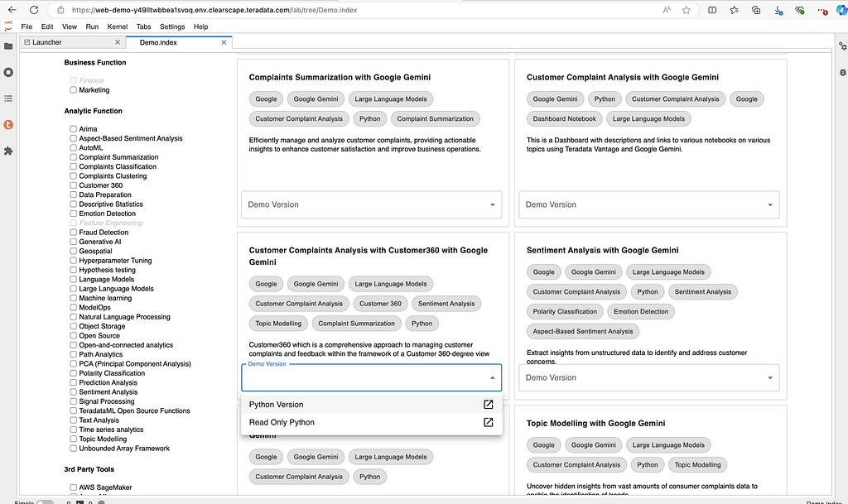The image size is (848, 504).
Task: Tick the Text Analysis checkbox
Action: [x=73, y=420]
